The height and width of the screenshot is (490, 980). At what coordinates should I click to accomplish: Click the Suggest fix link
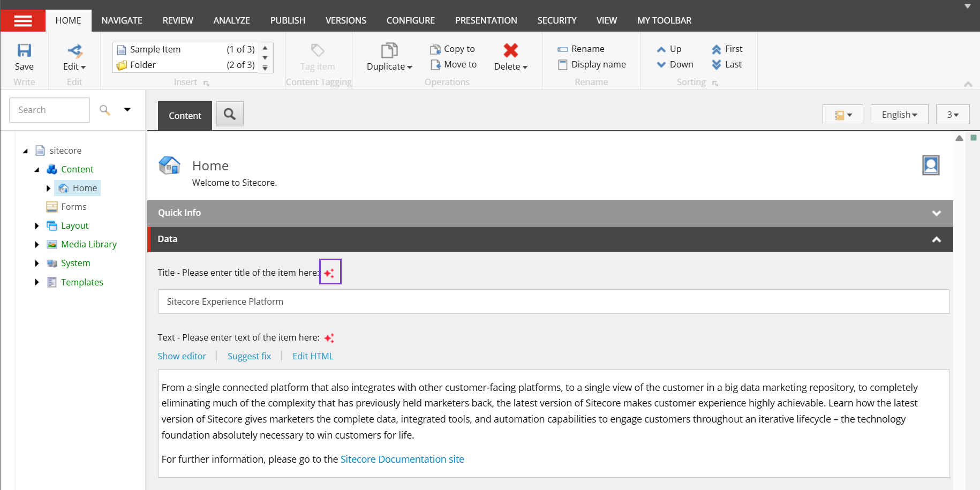point(249,356)
